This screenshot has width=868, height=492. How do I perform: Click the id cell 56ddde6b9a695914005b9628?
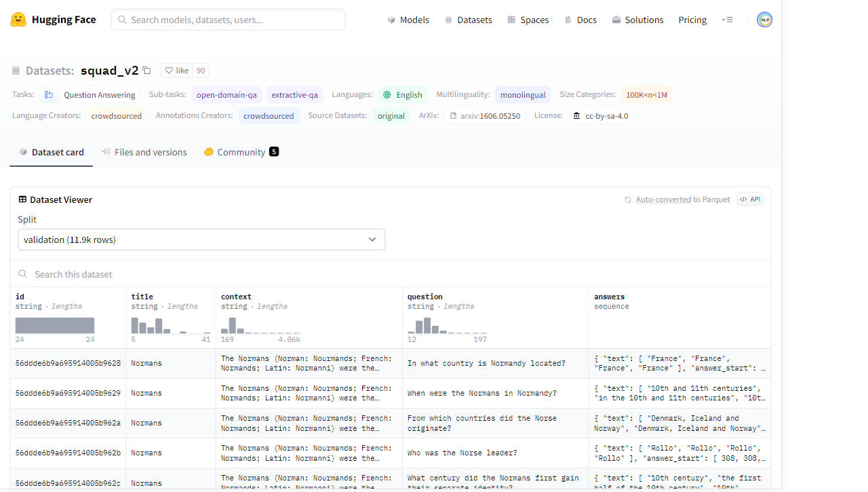pos(68,364)
